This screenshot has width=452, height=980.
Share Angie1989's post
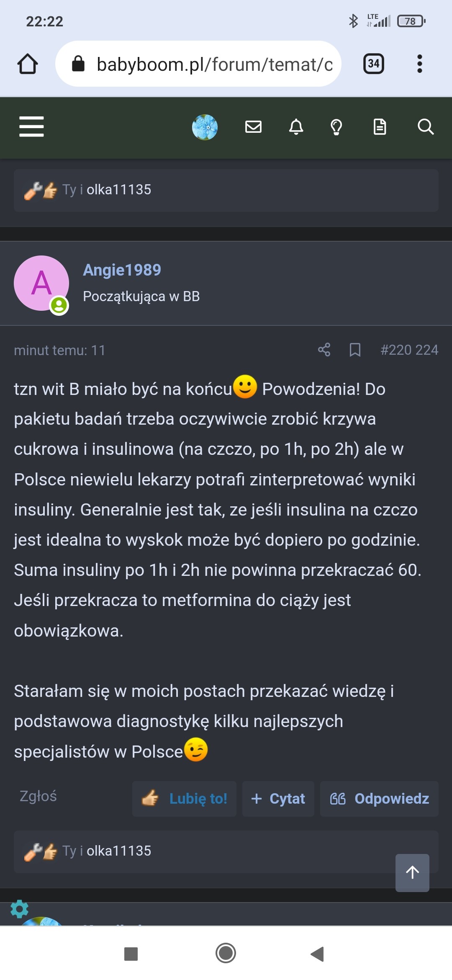pyautogui.click(x=324, y=350)
